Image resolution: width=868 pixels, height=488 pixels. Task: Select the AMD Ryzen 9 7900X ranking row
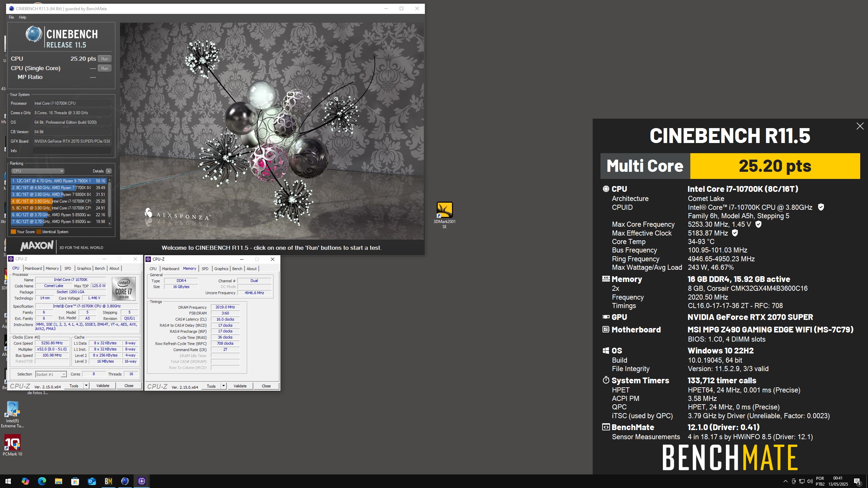coord(58,181)
